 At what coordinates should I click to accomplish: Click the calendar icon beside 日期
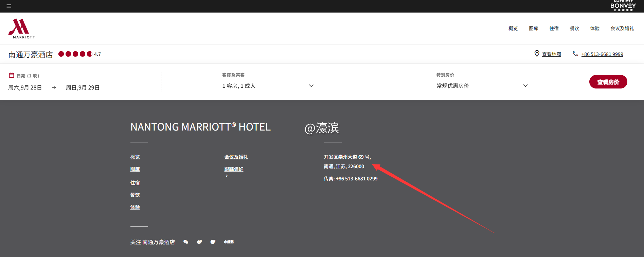tap(12, 75)
